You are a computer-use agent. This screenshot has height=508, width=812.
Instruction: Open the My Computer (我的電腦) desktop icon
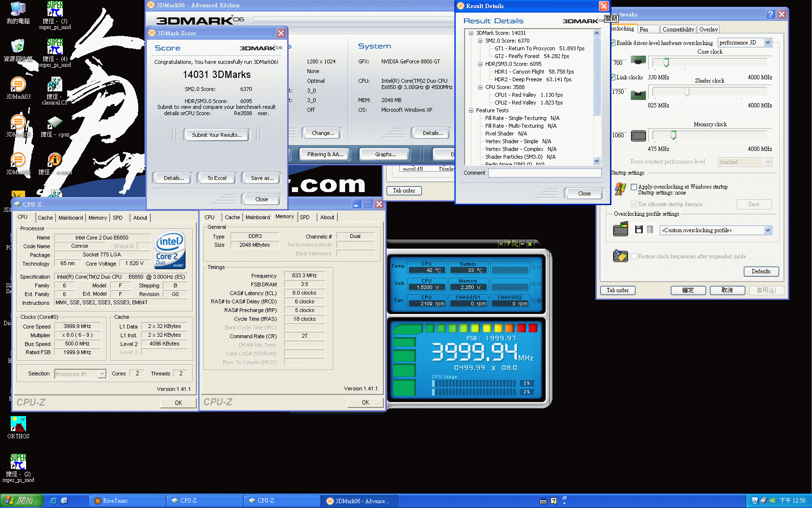(x=18, y=13)
